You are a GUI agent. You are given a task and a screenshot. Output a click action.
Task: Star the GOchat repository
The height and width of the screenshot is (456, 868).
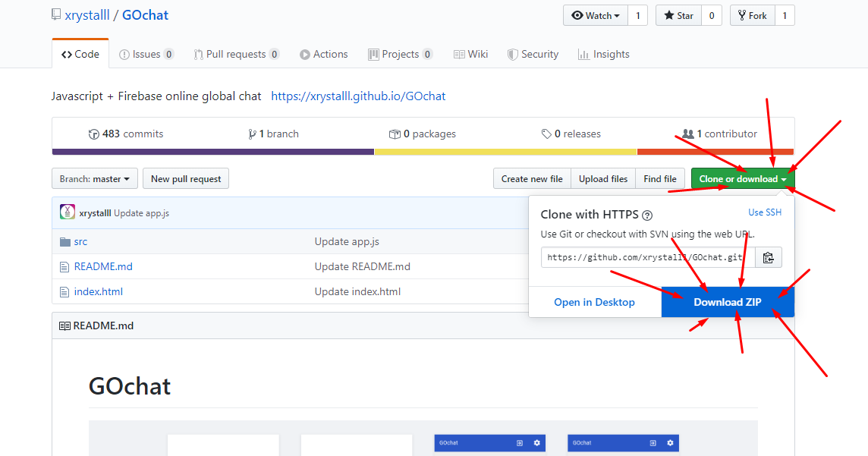pyautogui.click(x=678, y=16)
